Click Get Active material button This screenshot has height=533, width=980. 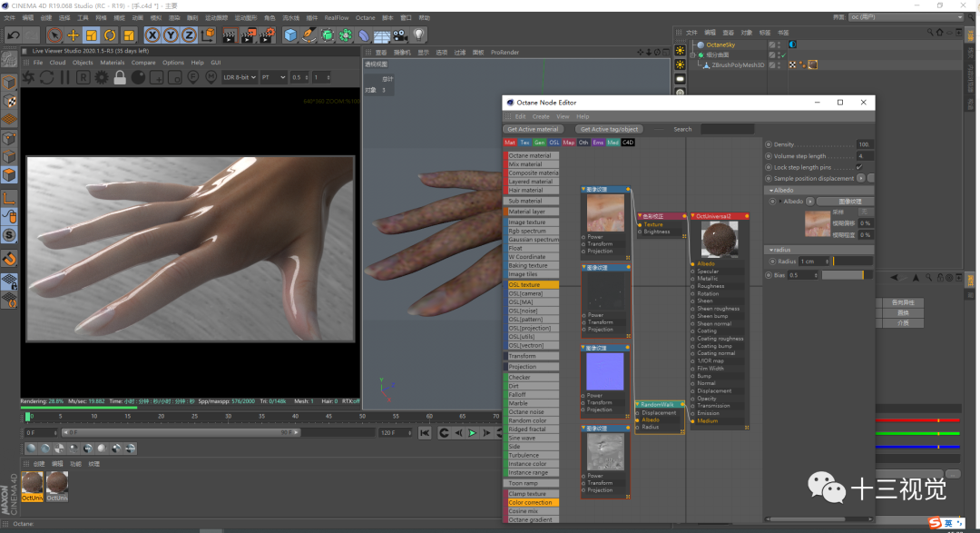[x=534, y=130]
